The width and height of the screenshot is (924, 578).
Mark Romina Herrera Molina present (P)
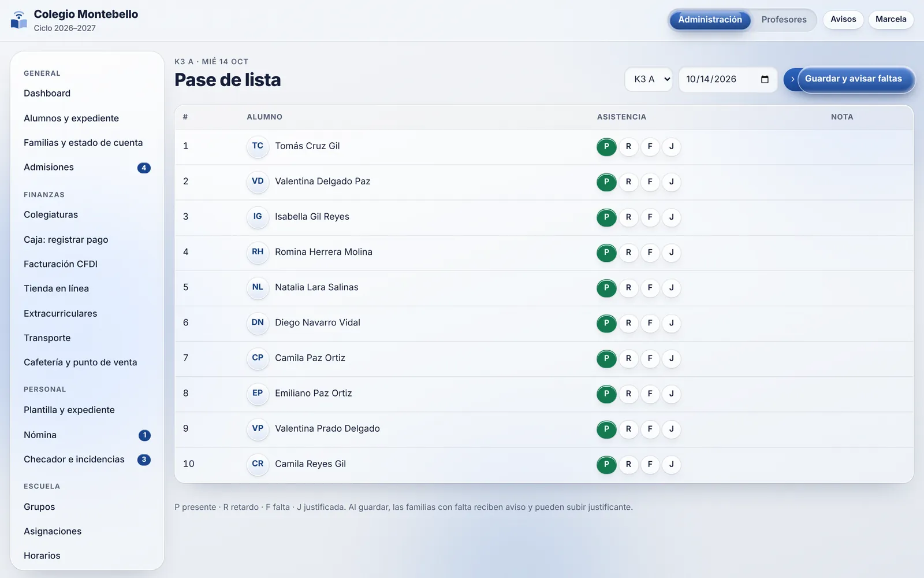pos(606,253)
